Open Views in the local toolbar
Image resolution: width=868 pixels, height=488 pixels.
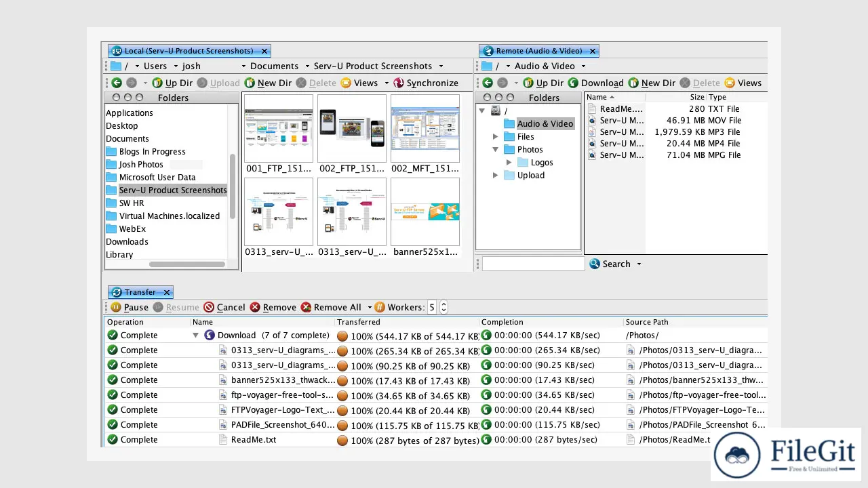point(359,83)
